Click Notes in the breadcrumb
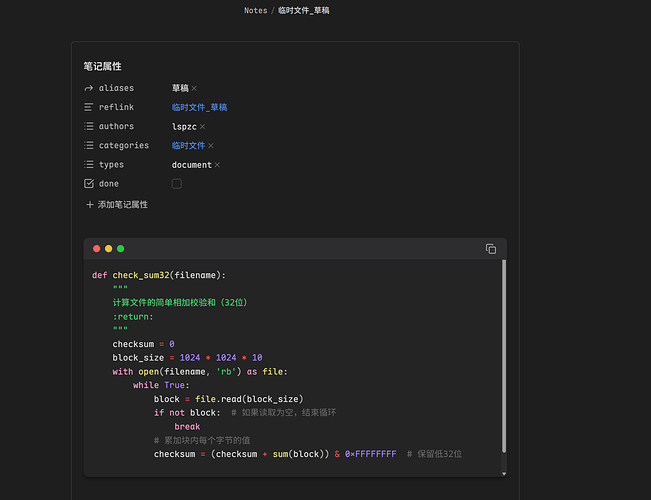Viewport: 651px width, 500px height. [255, 10]
